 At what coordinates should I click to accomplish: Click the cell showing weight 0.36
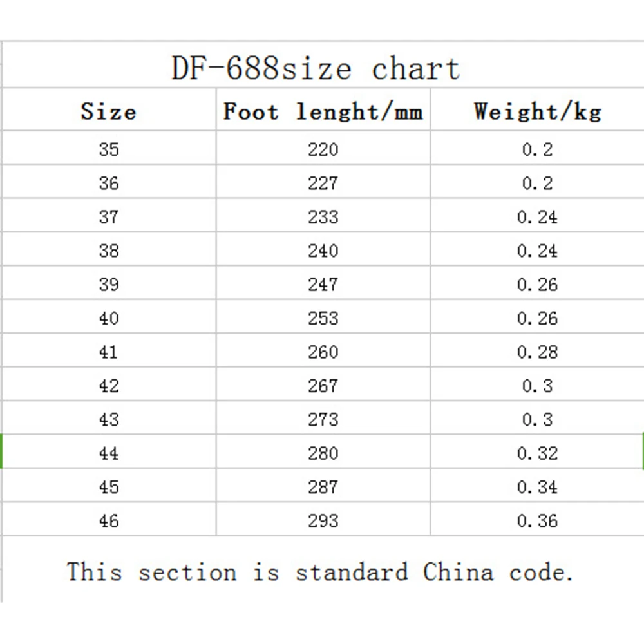coord(537,520)
